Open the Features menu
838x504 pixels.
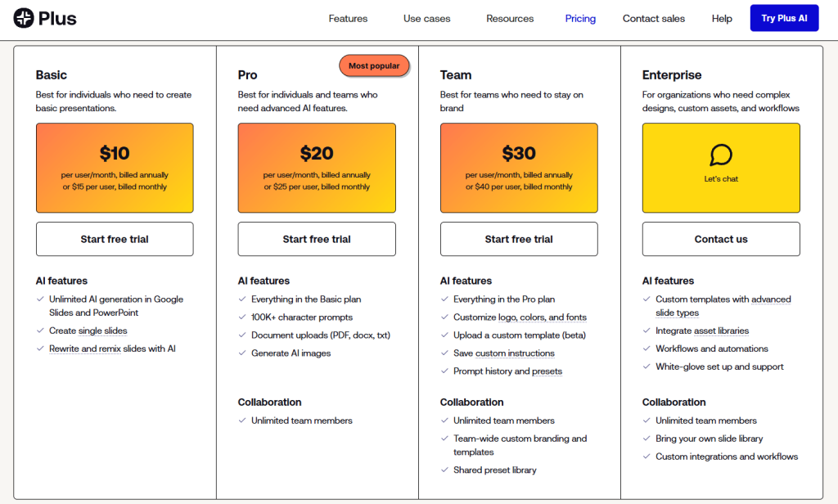[348, 19]
